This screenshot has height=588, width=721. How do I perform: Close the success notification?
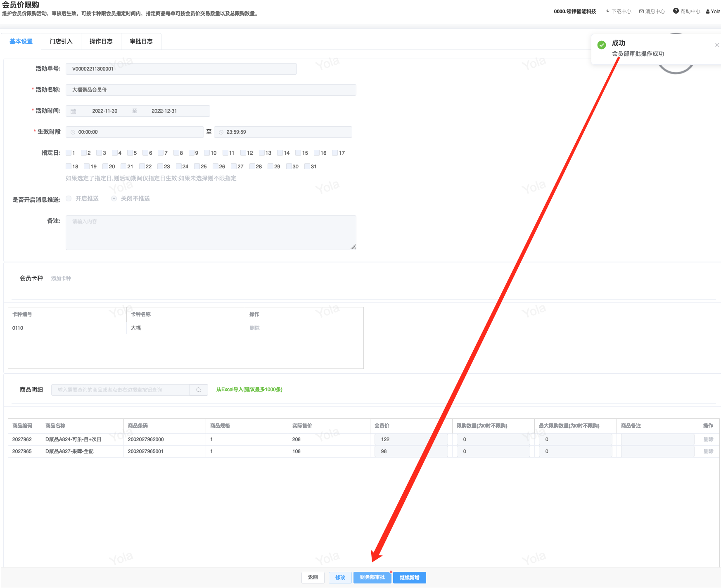pyautogui.click(x=717, y=45)
